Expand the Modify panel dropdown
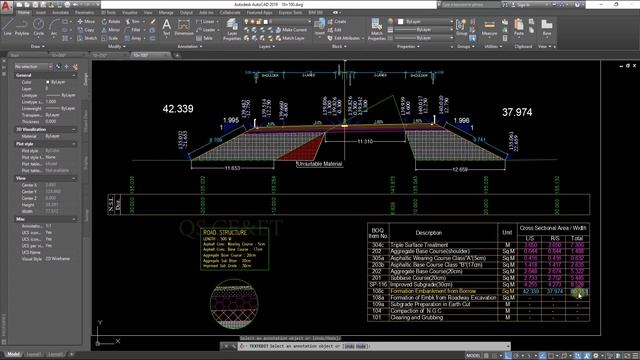This screenshot has width=640, height=360. [116, 47]
